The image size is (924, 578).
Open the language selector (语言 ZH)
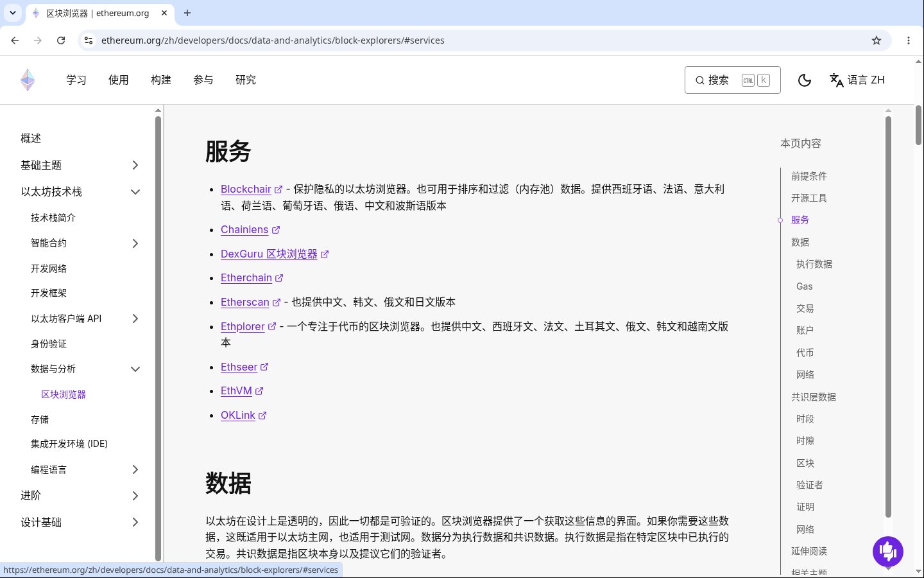(857, 80)
